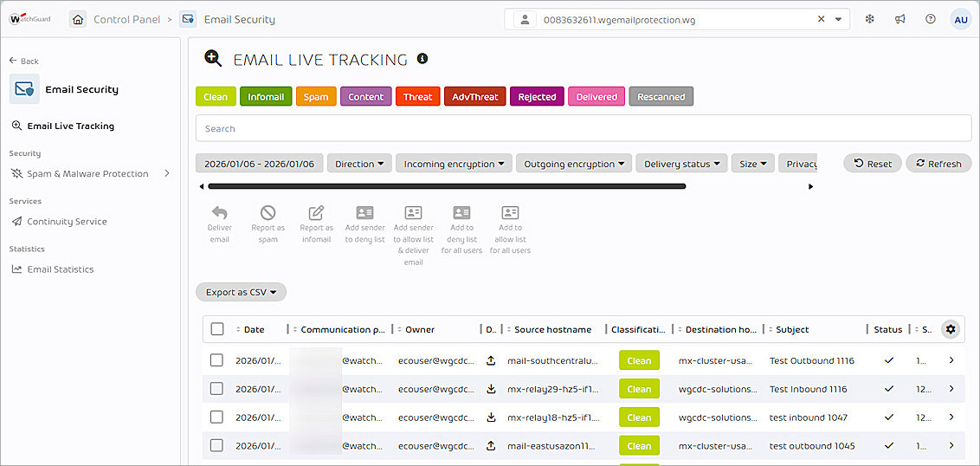This screenshot has height=466, width=980.
Task: Open the help question mark icon
Action: (x=931, y=19)
